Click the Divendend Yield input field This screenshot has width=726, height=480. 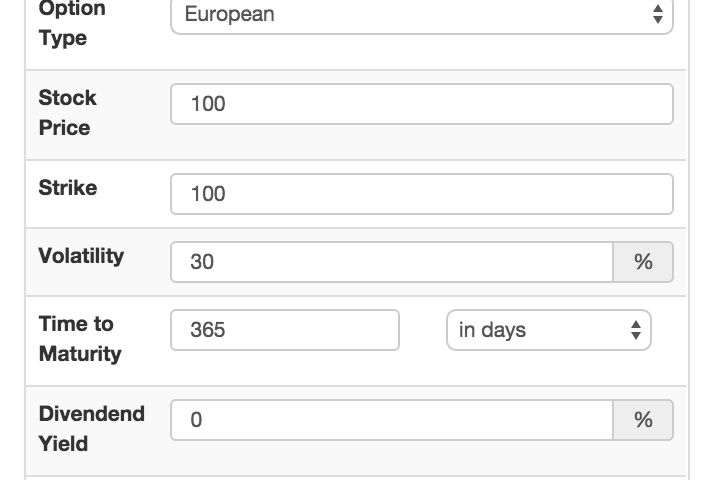(391, 420)
